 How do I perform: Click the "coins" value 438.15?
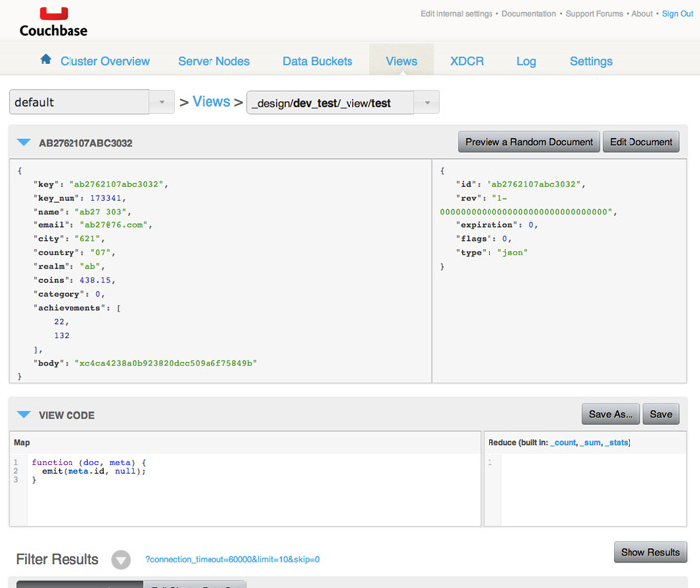tap(95, 280)
